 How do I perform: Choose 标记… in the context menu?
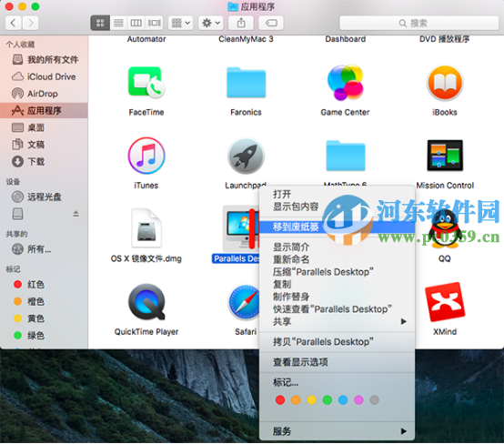[337, 382]
